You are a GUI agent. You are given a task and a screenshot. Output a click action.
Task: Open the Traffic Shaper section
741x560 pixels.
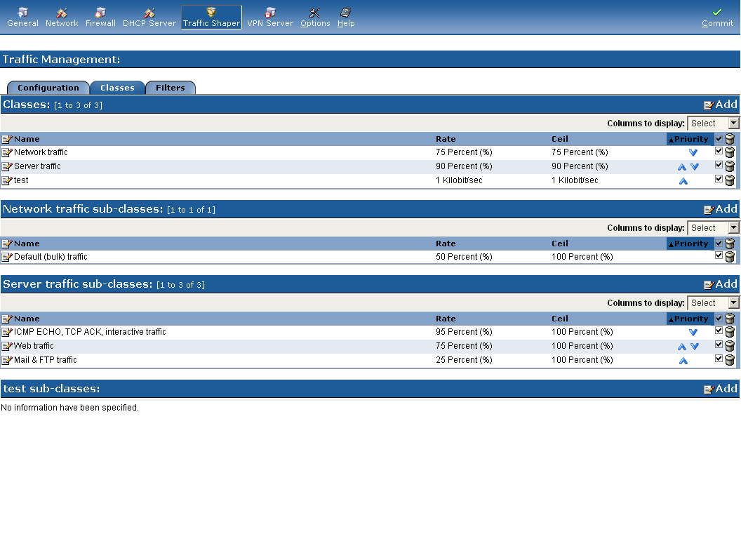point(212,18)
